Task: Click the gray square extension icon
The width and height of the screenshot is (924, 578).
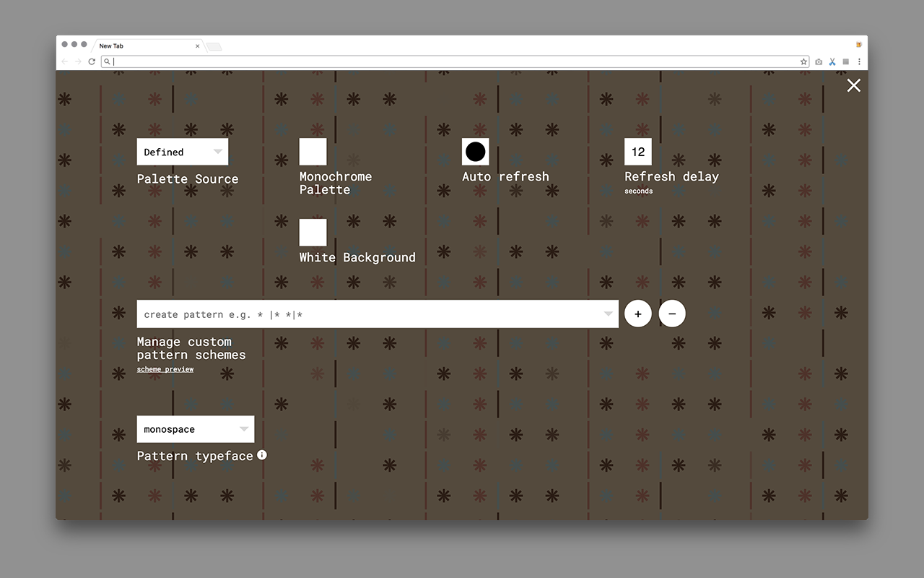Action: 846,62
